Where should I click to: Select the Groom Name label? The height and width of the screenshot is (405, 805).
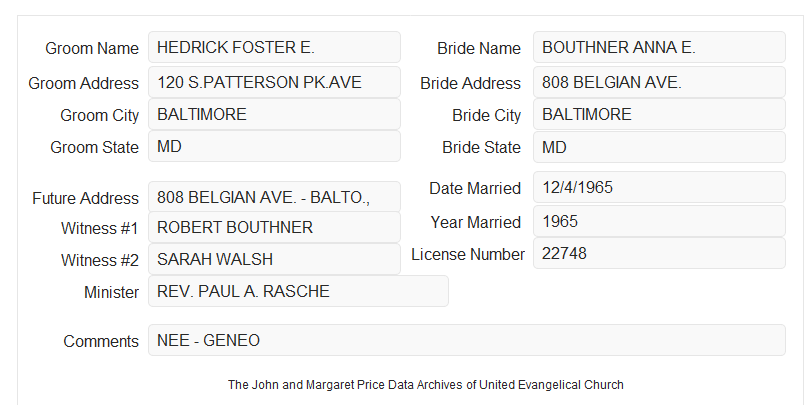click(92, 48)
